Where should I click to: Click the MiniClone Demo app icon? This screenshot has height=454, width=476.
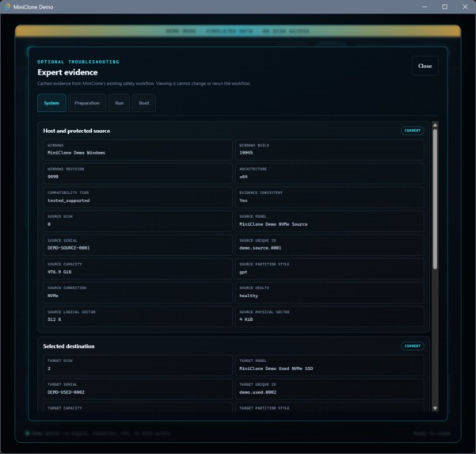pos(7,6)
